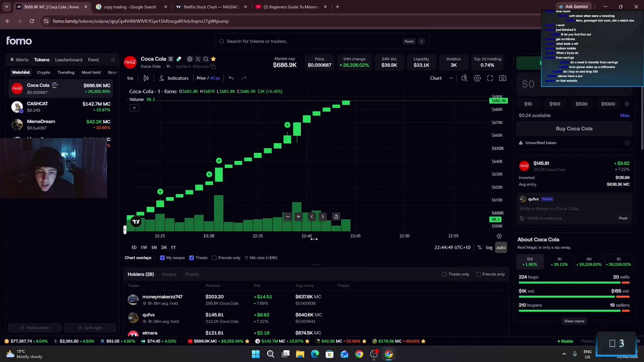The width and height of the screenshot is (644, 362).
Task: Switch the chart to fullscreen mode
Action: pos(490,78)
